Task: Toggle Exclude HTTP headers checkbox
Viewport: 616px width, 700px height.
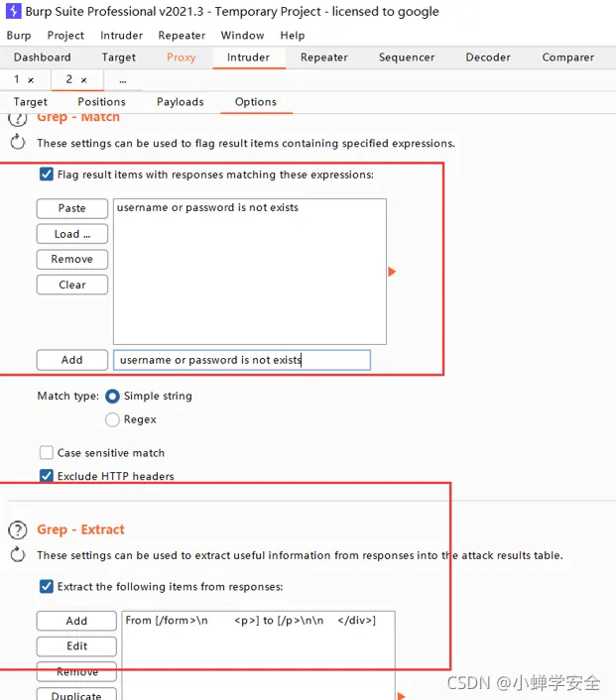Action: pyautogui.click(x=47, y=476)
